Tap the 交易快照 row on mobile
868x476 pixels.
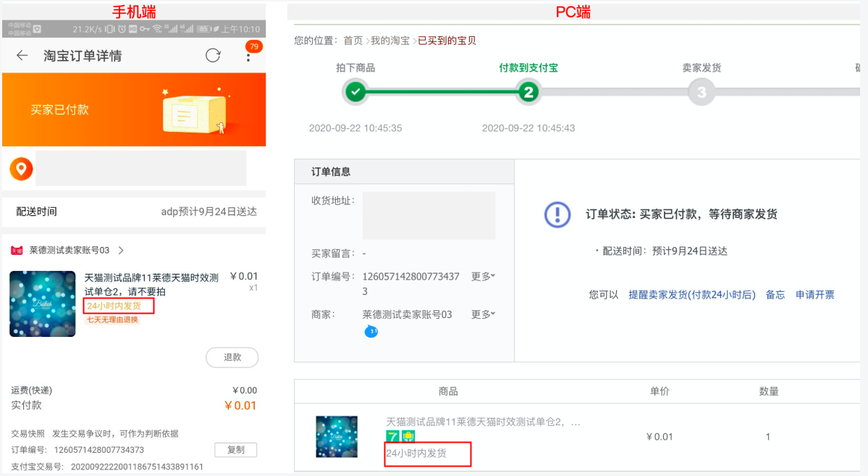[x=95, y=433]
